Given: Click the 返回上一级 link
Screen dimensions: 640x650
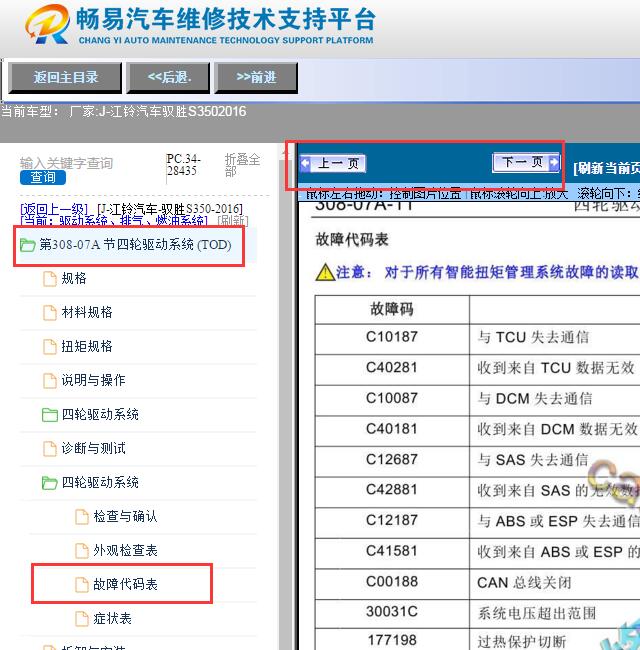Looking at the screenshot, I should pyautogui.click(x=54, y=209).
